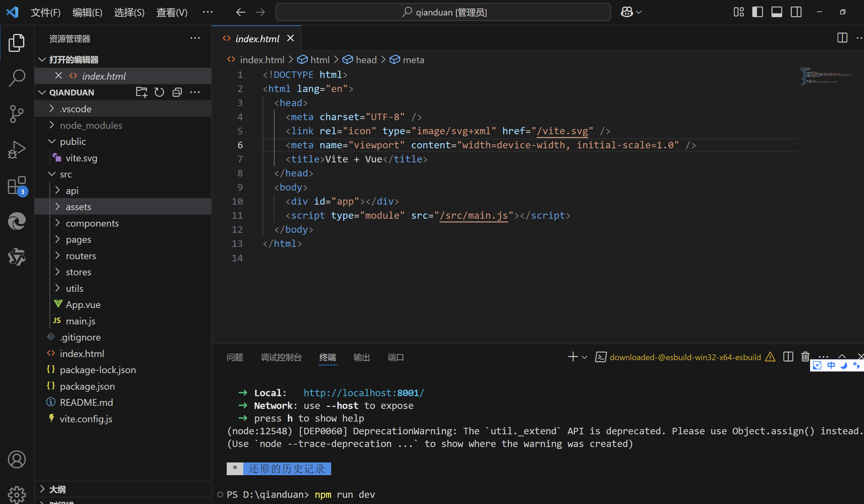Collapse all folders in QIANDUAN explorer
The width and height of the screenshot is (864, 504).
(x=177, y=92)
